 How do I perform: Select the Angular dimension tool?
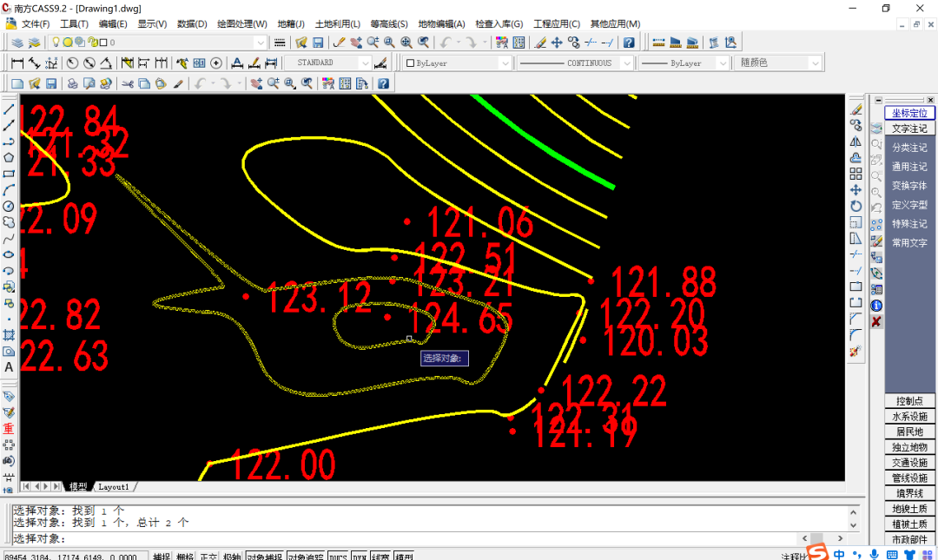pos(106,63)
